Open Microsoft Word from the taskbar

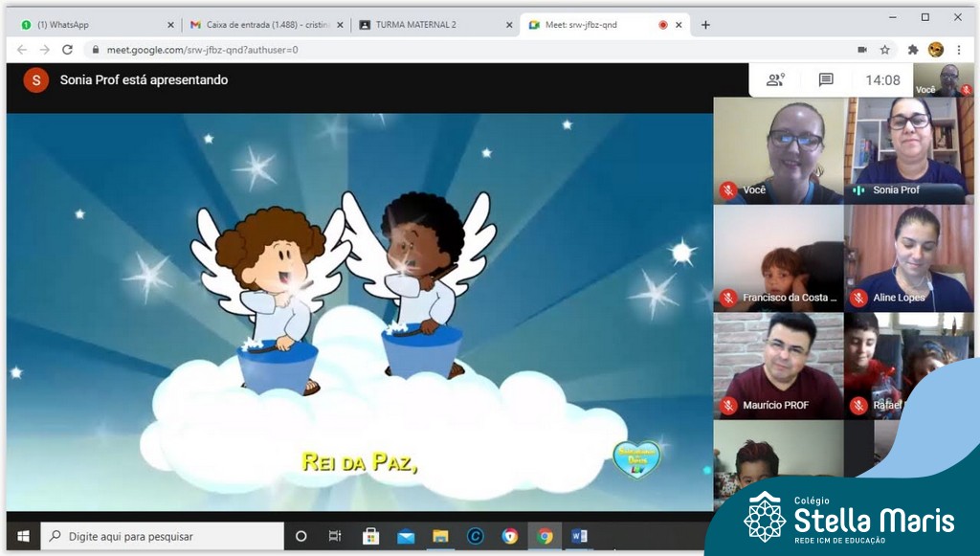pyautogui.click(x=579, y=536)
